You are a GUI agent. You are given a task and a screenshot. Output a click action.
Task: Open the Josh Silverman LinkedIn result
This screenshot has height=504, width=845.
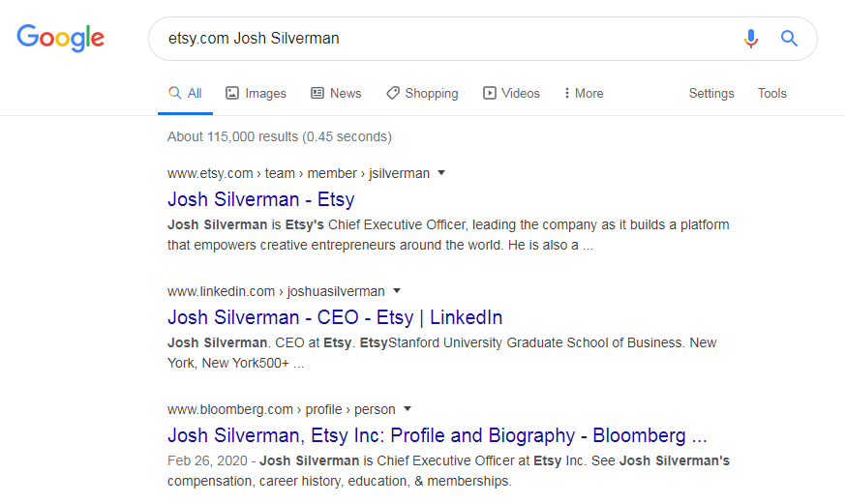[x=335, y=317]
